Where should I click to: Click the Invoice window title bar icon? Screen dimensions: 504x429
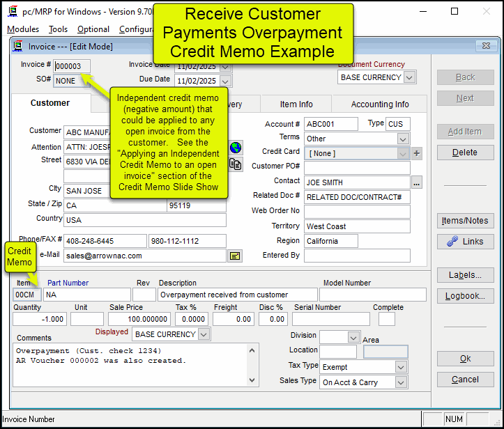(18, 46)
